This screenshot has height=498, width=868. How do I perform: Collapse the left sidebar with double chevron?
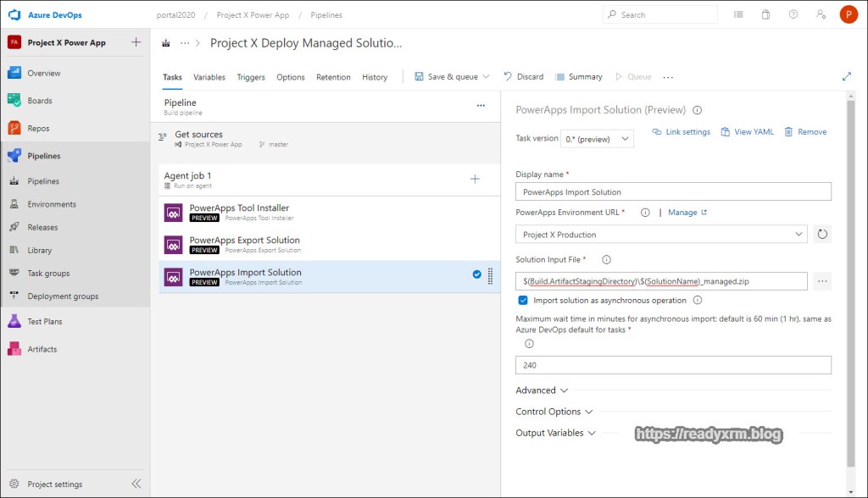[136, 484]
